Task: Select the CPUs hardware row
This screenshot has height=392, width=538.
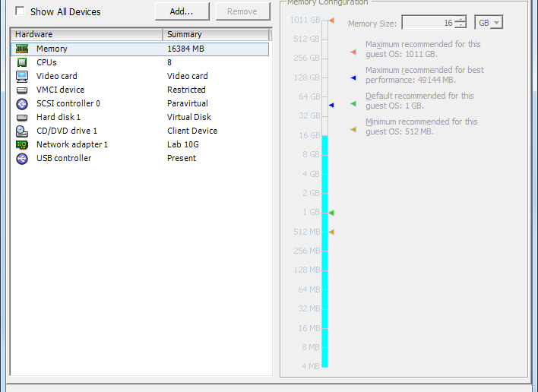Action: [140, 62]
